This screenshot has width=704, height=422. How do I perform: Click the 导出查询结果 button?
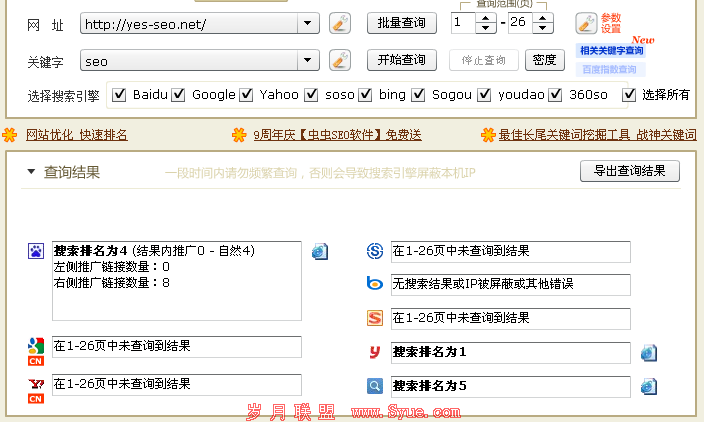629,171
